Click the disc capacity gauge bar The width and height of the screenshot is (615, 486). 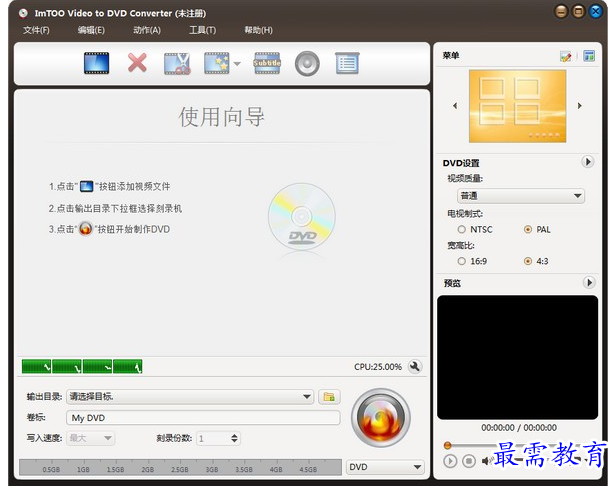[180, 467]
